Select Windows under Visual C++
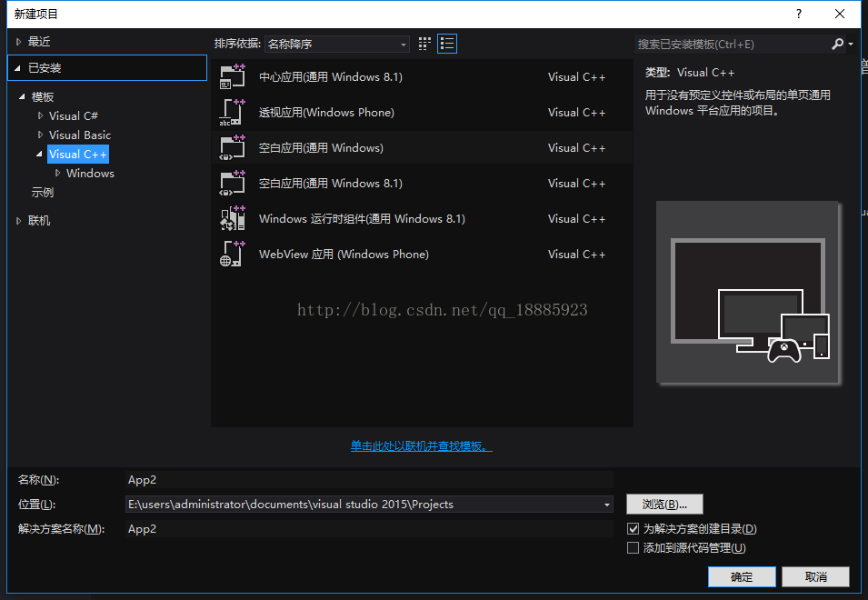Viewport: 868px width, 600px height. click(90, 174)
